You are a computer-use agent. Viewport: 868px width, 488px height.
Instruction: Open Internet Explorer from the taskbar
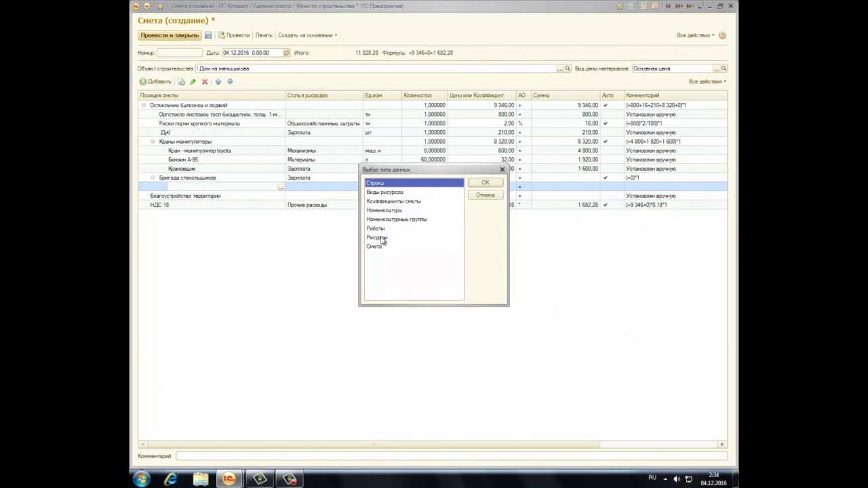[171, 479]
